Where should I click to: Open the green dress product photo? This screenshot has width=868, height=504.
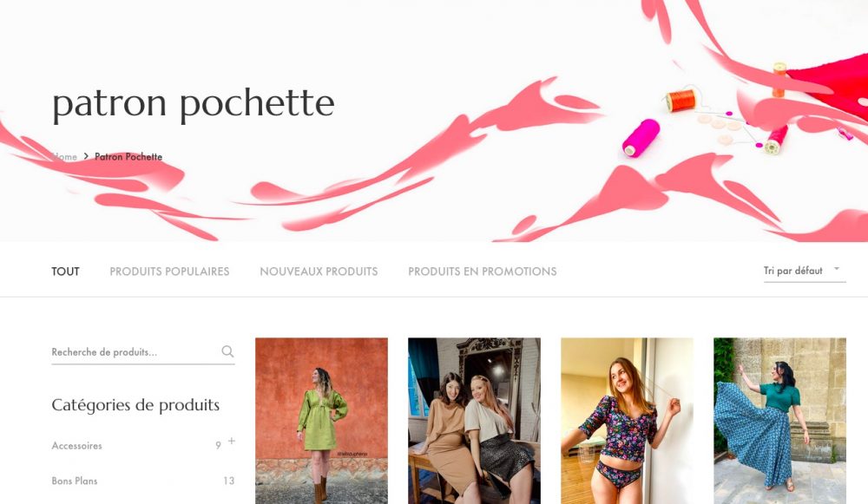pyautogui.click(x=322, y=421)
